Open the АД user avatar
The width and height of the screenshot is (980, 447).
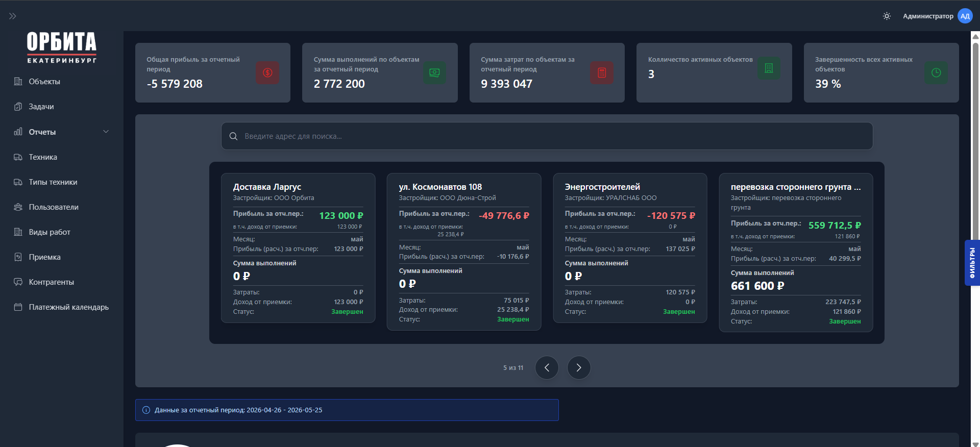coord(965,16)
